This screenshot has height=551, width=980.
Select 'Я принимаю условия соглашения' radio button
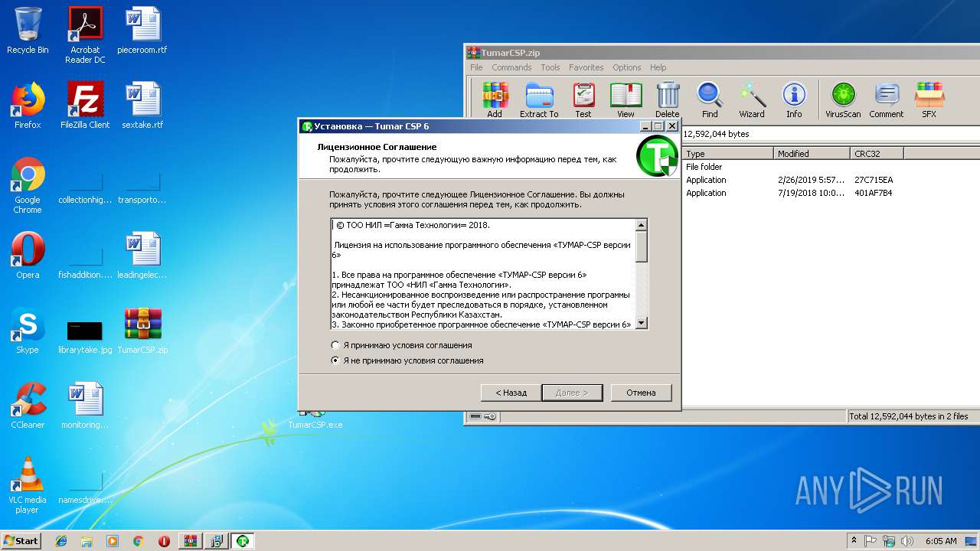pos(335,345)
